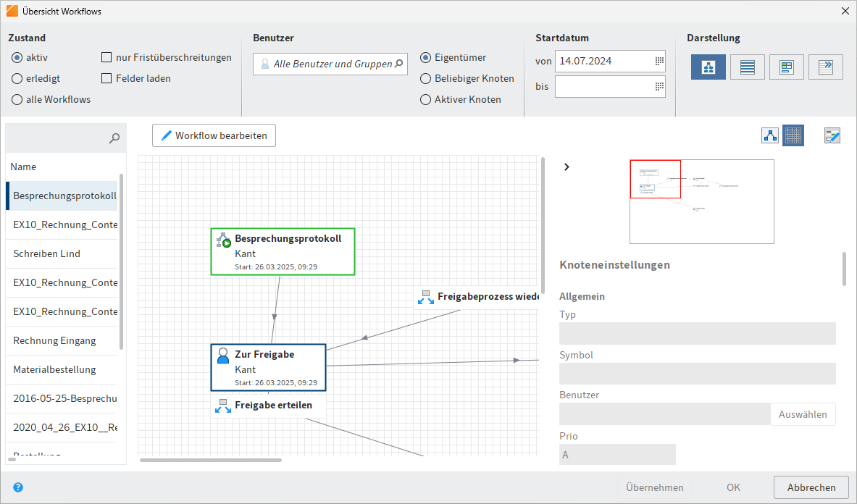The width and height of the screenshot is (857, 504).
Task: Click the hierarchy layout icon above the canvas
Action: (770, 135)
